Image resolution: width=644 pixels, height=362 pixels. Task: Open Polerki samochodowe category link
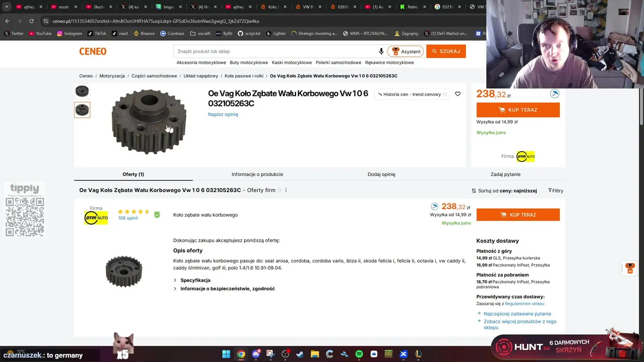point(339,62)
